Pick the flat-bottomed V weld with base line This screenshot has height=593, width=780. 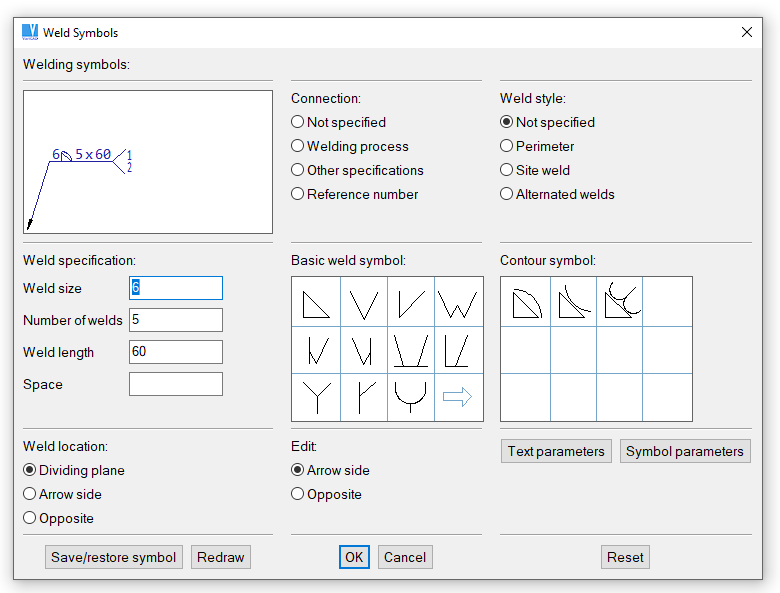click(410, 350)
